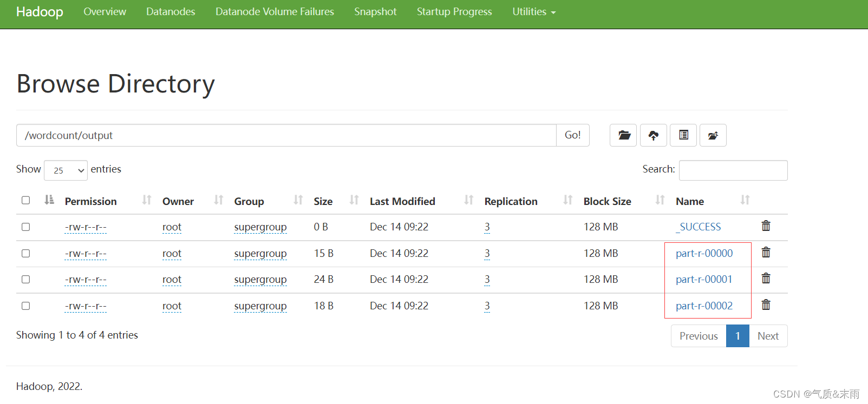Click the create directory folder icon

click(623, 135)
